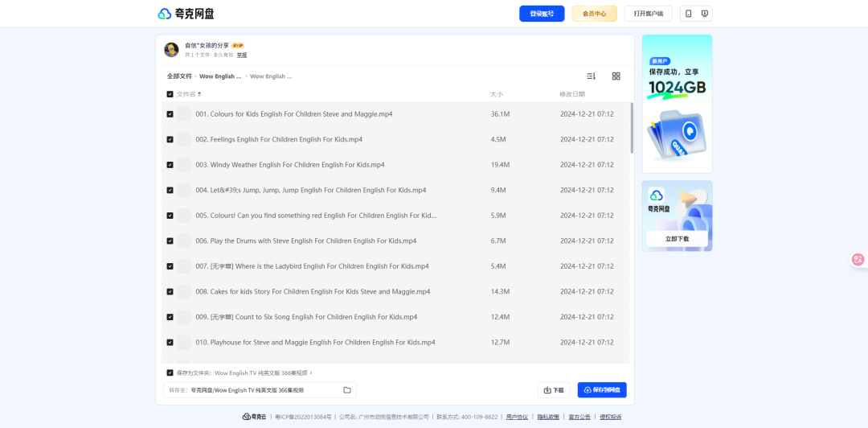Uncheck 002. Feelings English file

170,140
